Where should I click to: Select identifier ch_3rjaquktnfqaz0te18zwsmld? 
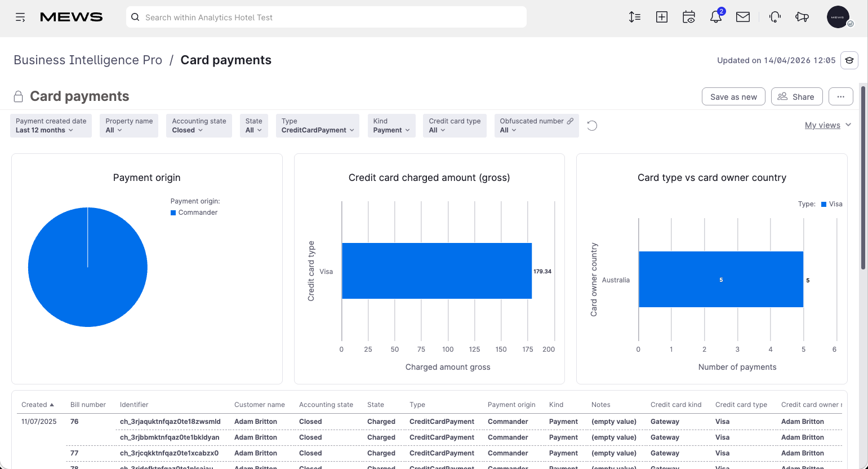tap(170, 422)
